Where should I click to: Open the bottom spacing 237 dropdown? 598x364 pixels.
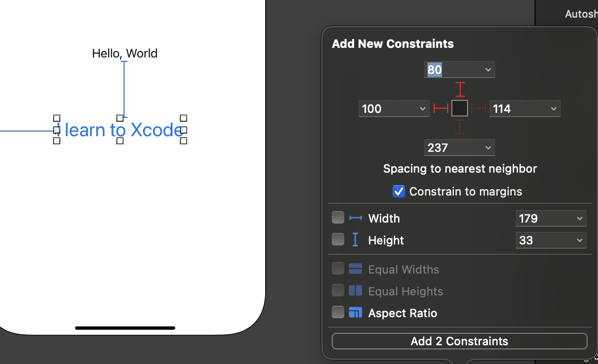(488, 148)
